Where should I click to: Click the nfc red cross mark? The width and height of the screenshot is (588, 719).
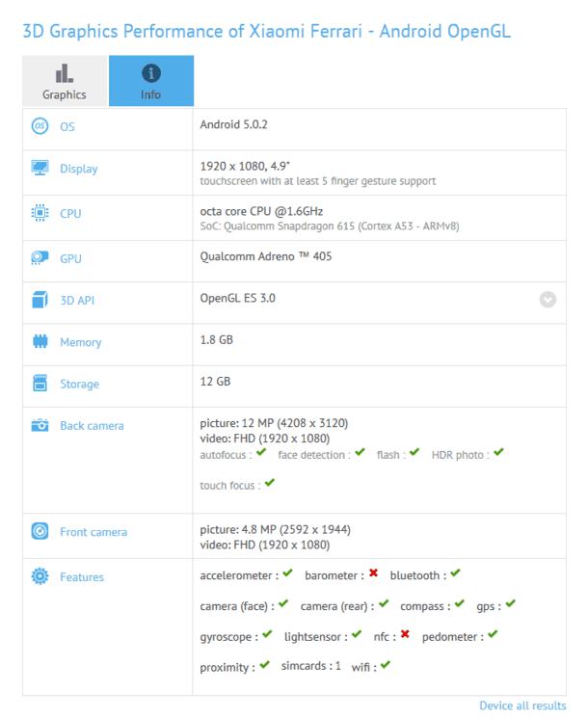(405, 634)
